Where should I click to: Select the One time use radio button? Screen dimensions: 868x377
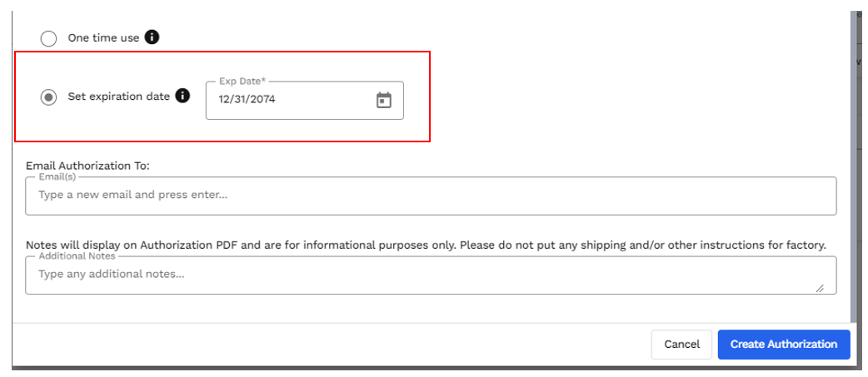point(48,38)
